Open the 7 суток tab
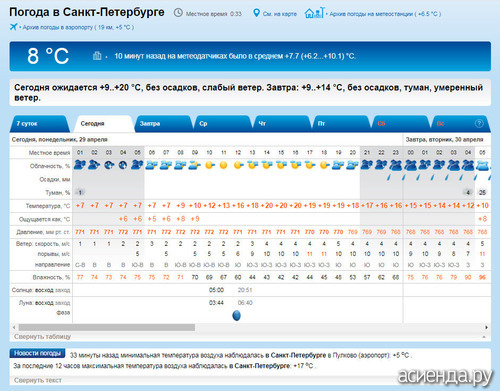Screen dimensions: 500x391 coord(39,124)
